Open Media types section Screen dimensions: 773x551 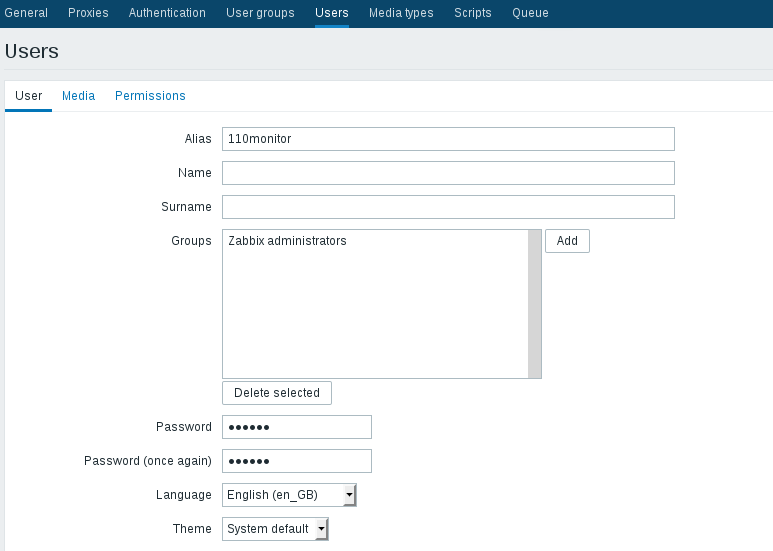(x=401, y=13)
